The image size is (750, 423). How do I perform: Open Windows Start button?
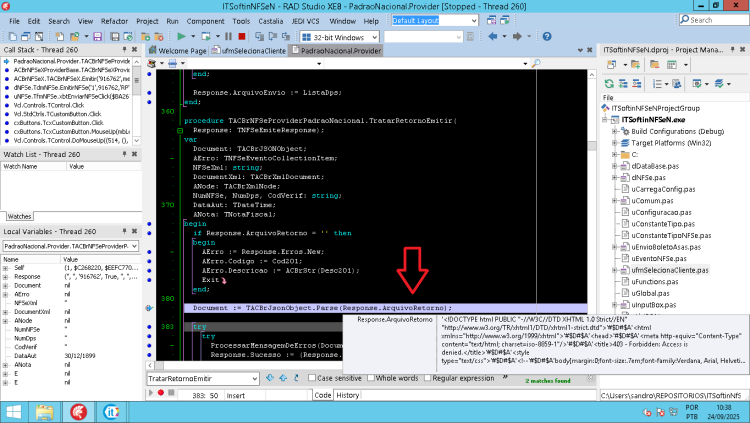[x=14, y=412]
